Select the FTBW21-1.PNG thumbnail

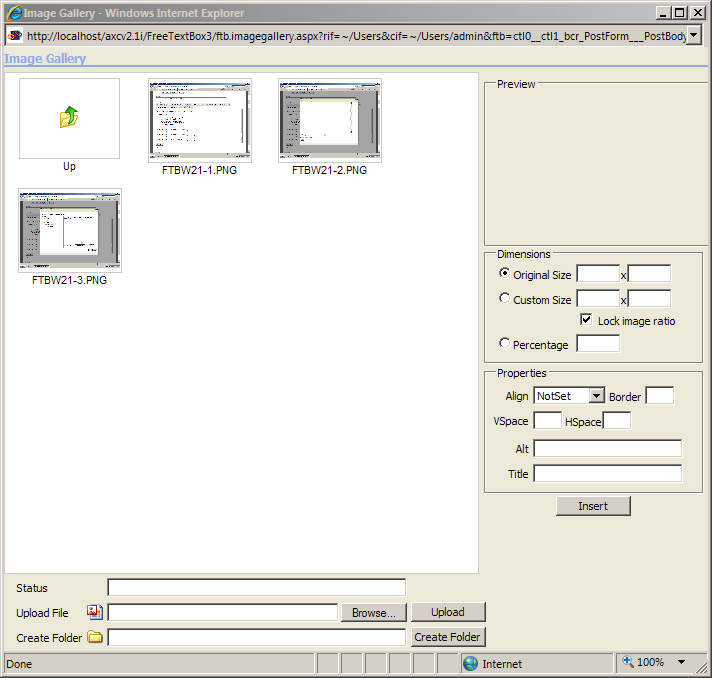[200, 120]
